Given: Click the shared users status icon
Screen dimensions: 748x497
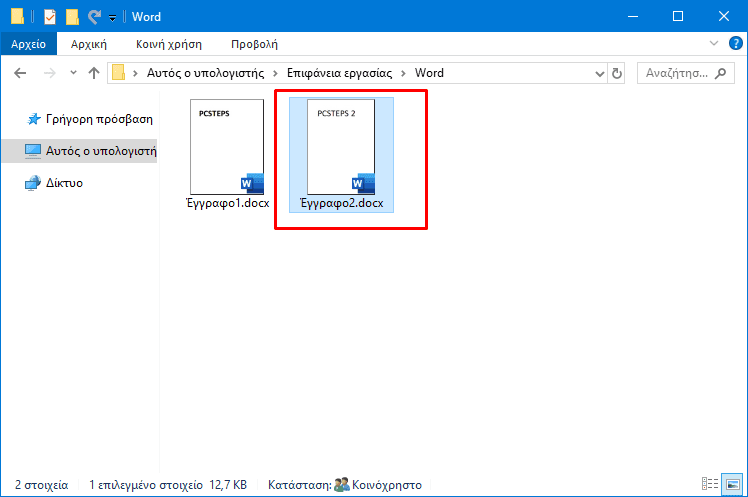Looking at the screenshot, I should pos(342,485).
